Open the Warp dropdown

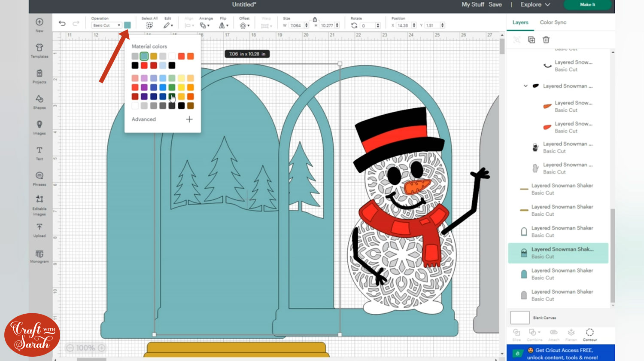pyautogui.click(x=266, y=25)
